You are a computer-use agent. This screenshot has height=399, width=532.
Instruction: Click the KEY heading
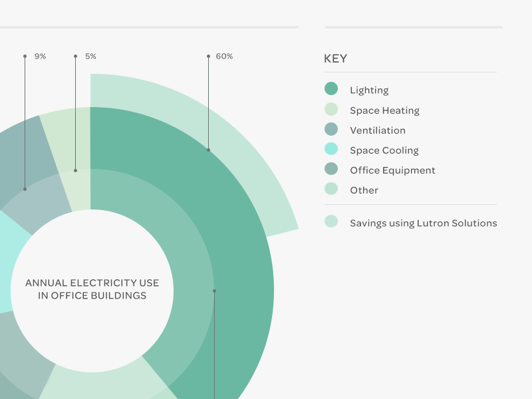pos(336,59)
